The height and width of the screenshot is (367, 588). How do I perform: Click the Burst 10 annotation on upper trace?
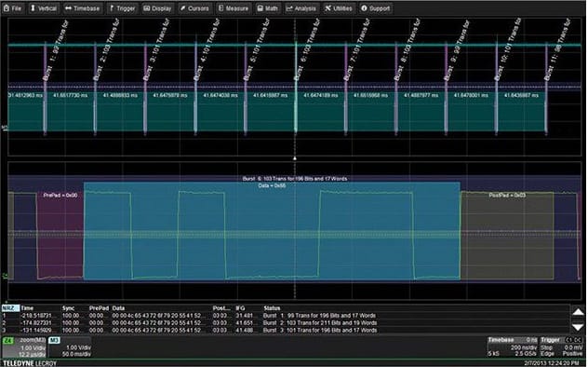coord(507,50)
